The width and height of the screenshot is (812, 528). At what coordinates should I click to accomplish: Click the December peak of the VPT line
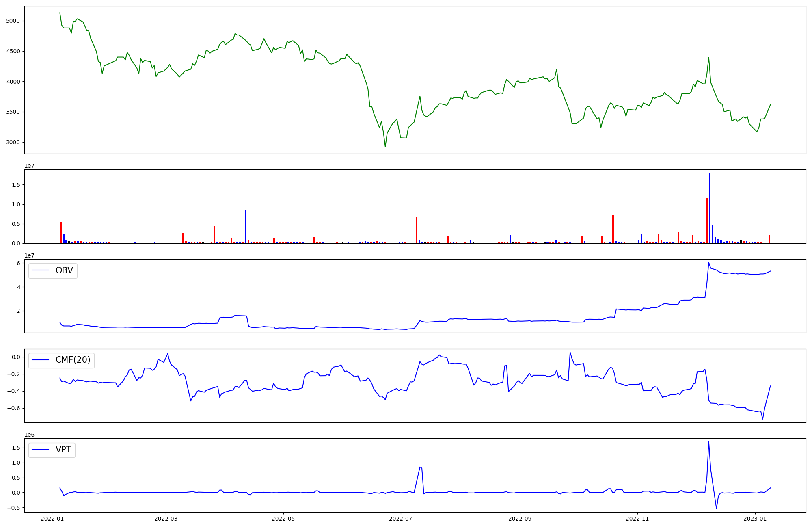(x=708, y=442)
